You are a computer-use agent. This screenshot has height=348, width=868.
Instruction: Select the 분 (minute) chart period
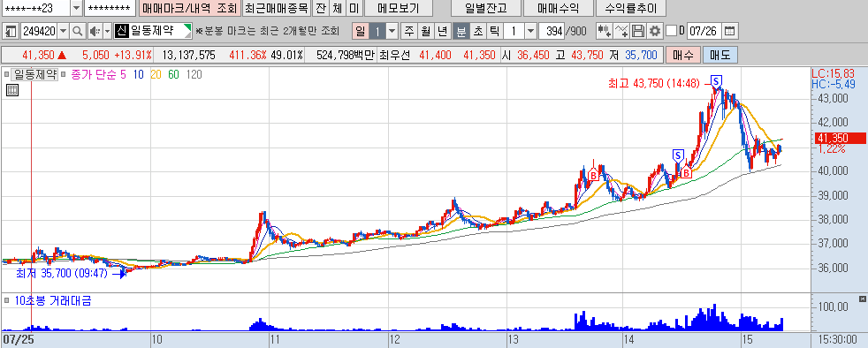(x=461, y=31)
